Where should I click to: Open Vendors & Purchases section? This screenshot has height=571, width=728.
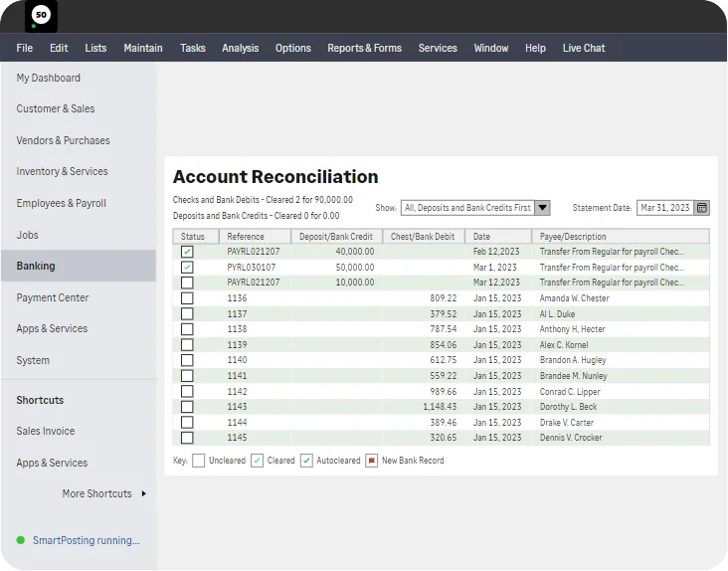pyautogui.click(x=63, y=140)
